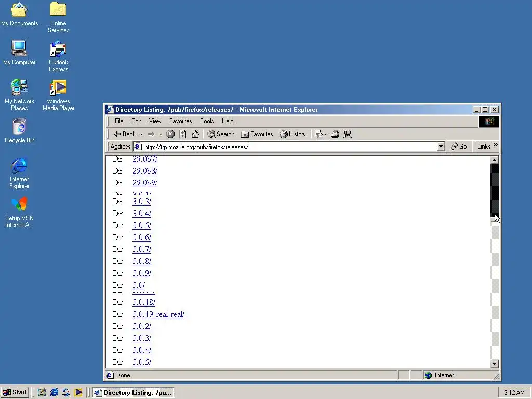Select the Windows Media Player shortcut
The image size is (532, 399).
coord(58,96)
